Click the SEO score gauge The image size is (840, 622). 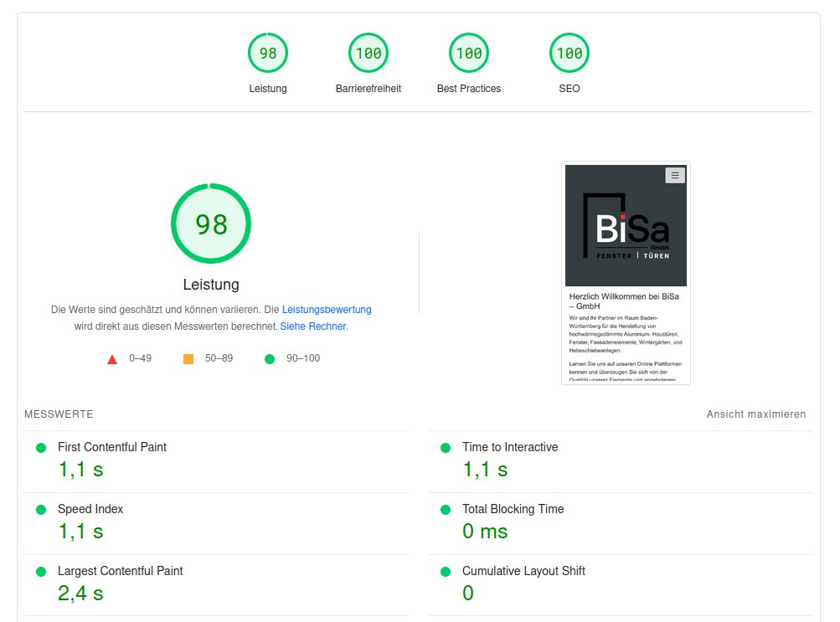(x=569, y=54)
